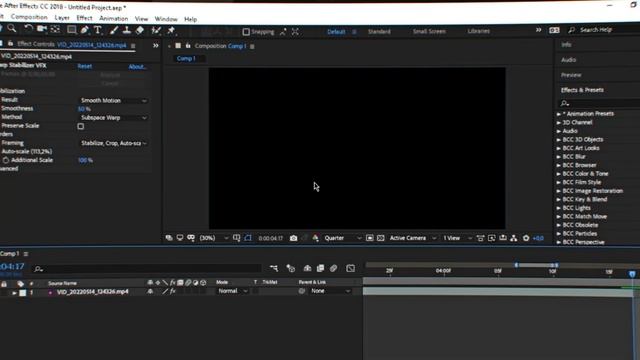Tick the Preserve Scale checkbox
Image resolution: width=640 pixels, height=360 pixels.
click(81, 126)
